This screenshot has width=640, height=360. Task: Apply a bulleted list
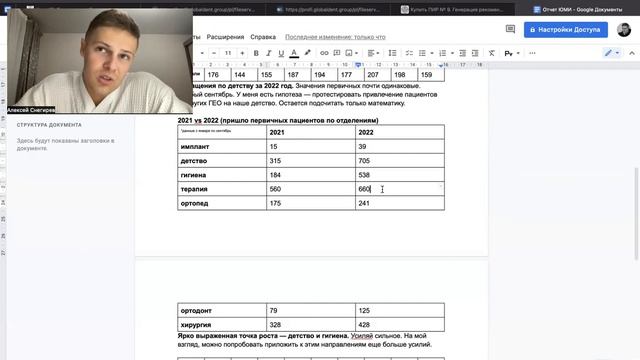(422, 53)
